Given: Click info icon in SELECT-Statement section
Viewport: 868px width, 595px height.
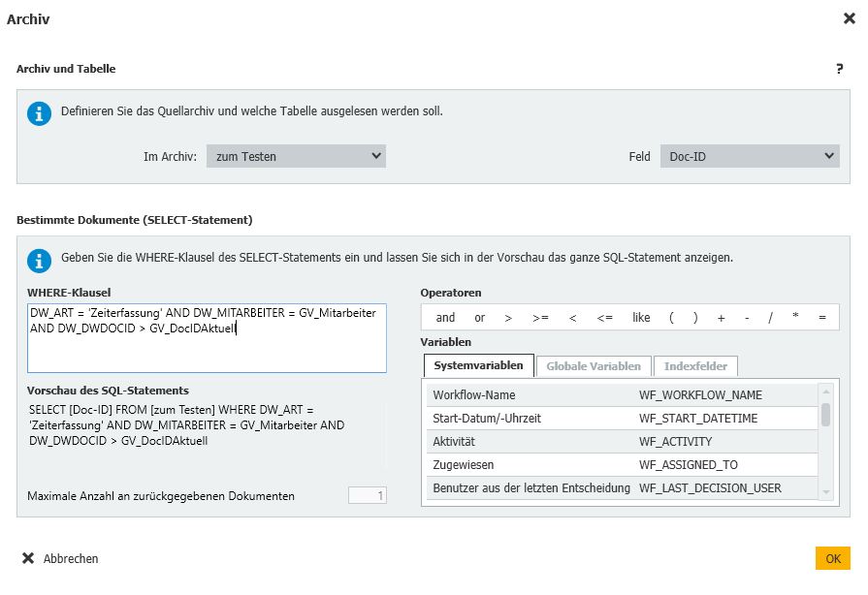Looking at the screenshot, I should pyautogui.click(x=39, y=260).
